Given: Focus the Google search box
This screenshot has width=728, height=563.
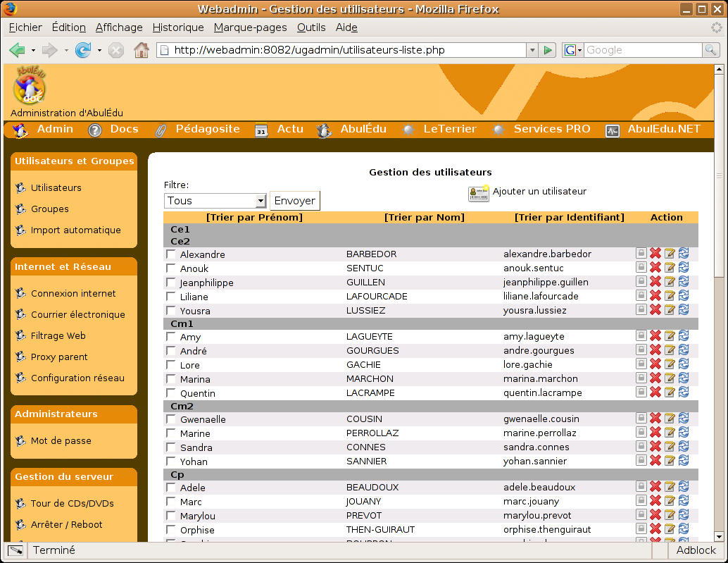Looking at the screenshot, I should pos(643,50).
